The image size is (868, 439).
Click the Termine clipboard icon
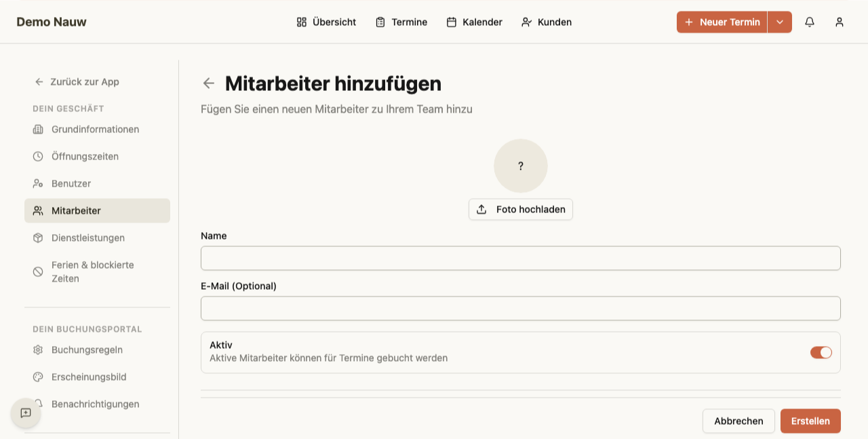tap(380, 22)
